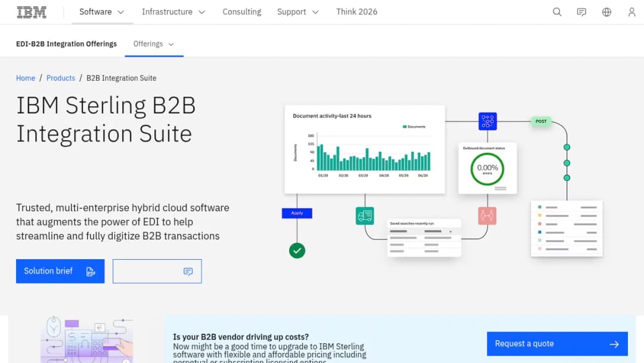Click the 'IBM Sterling B2B Integration Suite' heading
644x363 pixels.
pos(106,119)
